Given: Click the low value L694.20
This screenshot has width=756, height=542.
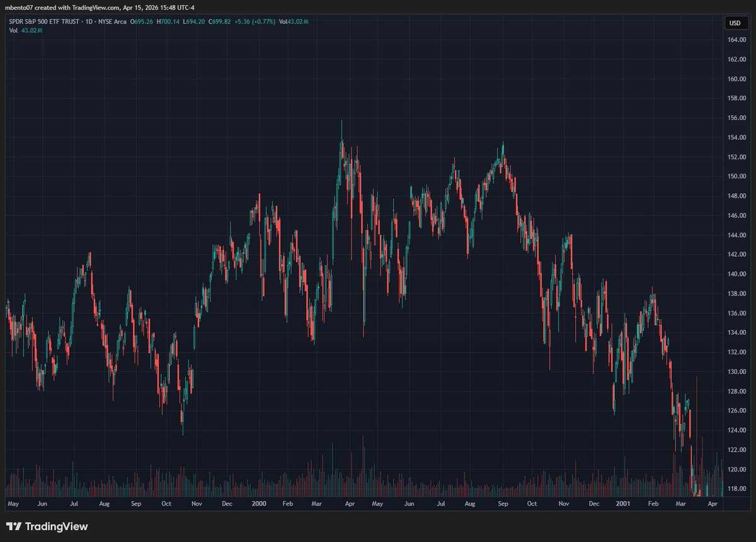Looking at the screenshot, I should [x=193, y=21].
